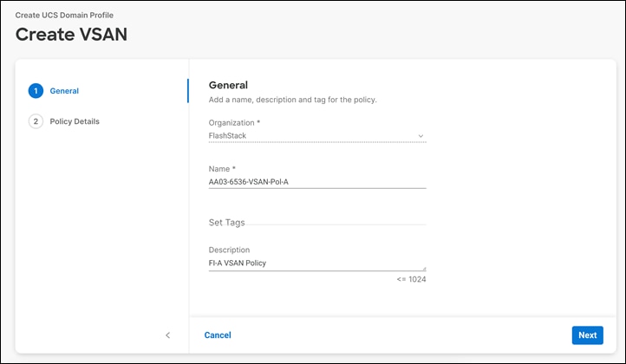Click the Create UCS Domain Profile breadcrumb
626x364 pixels.
64,16
